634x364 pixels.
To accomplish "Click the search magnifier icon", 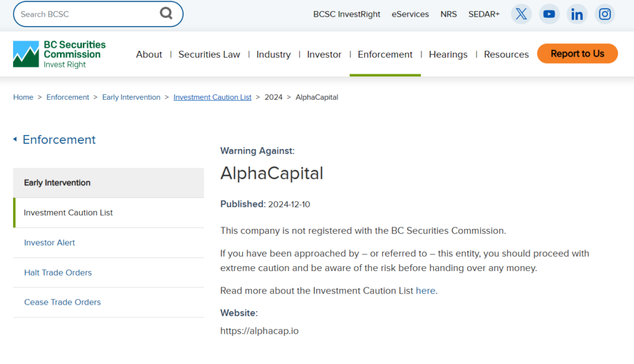I will pos(166,14).
